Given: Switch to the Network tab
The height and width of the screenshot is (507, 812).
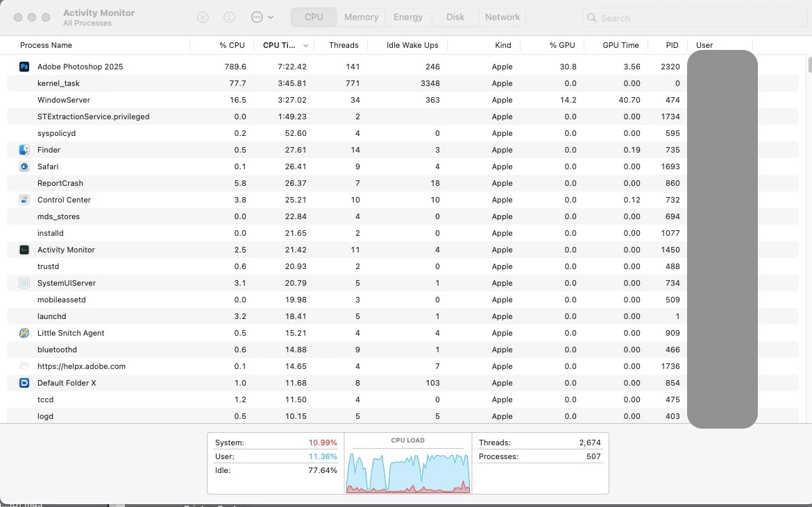Looking at the screenshot, I should click(502, 17).
